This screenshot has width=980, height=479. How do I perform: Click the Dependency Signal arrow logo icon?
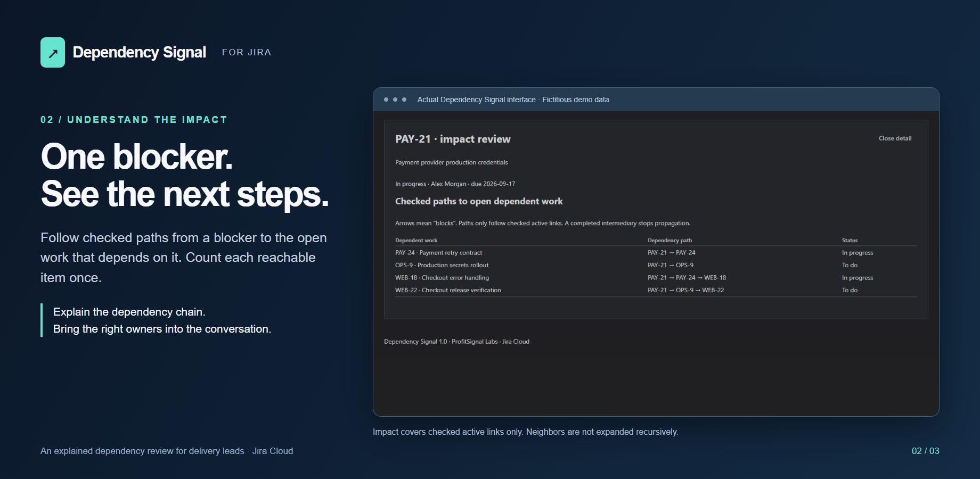click(x=53, y=53)
